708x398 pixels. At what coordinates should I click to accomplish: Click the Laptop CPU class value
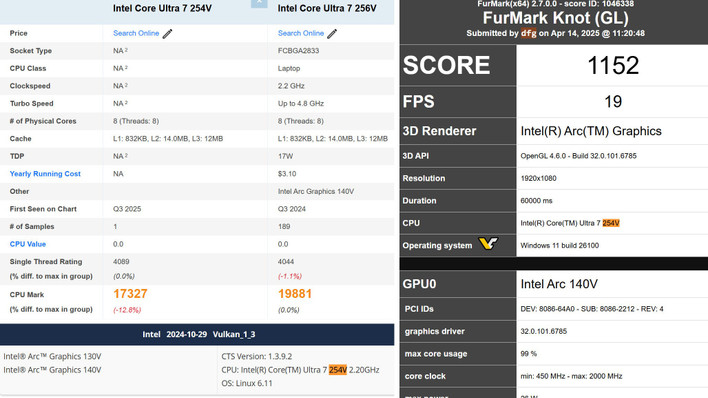point(289,69)
